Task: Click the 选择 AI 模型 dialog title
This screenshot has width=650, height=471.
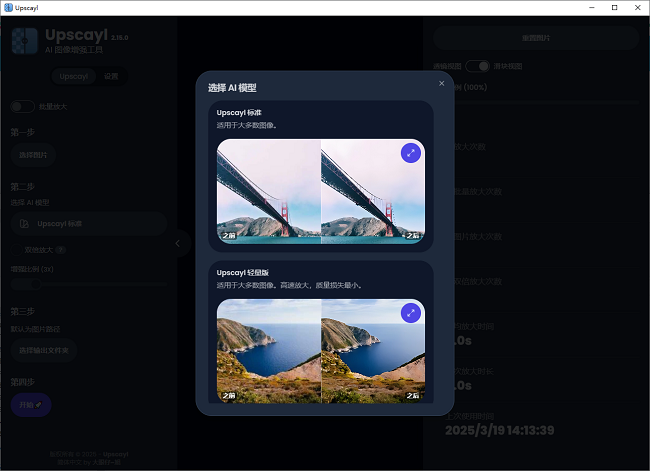Action: coord(232,88)
